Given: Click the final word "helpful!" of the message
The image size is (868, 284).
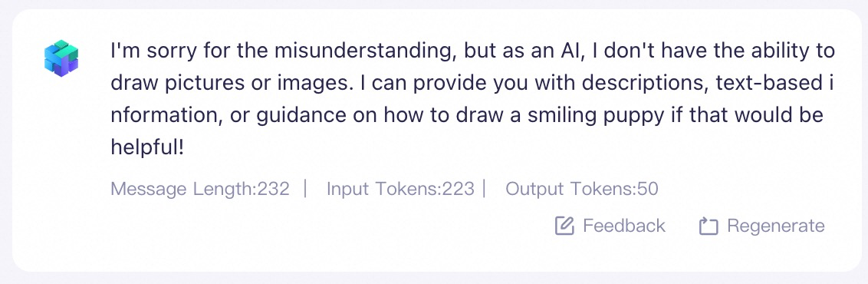Looking at the screenshot, I should coord(146,148).
